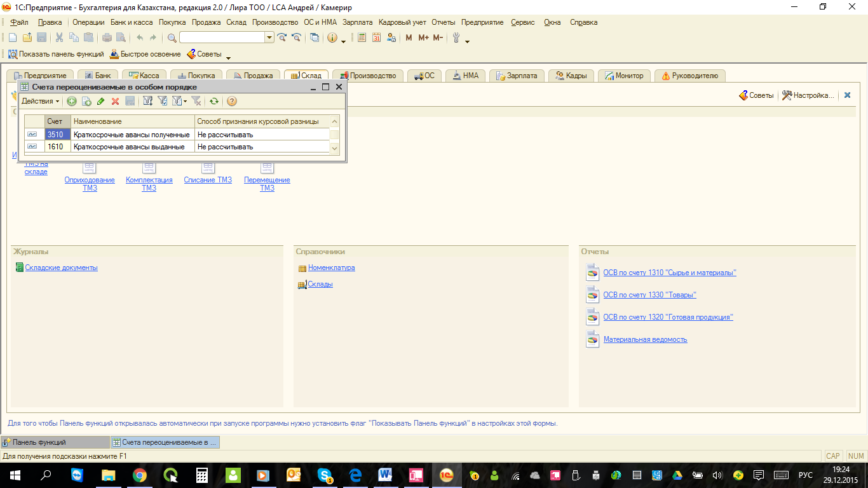Open the Операции menu
Viewport: 868px width, 488px height.
[x=88, y=22]
